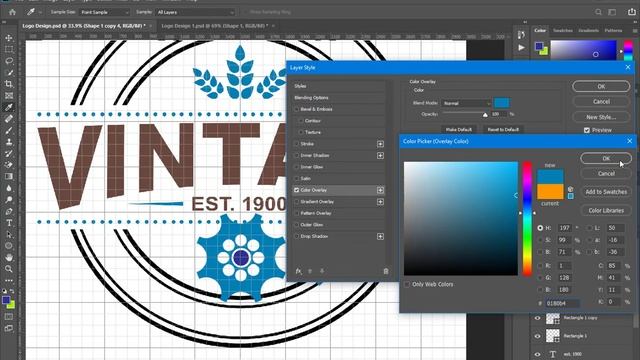Viewport: 640px width, 360px height.
Task: Toggle the Preview checkbox
Action: click(587, 130)
